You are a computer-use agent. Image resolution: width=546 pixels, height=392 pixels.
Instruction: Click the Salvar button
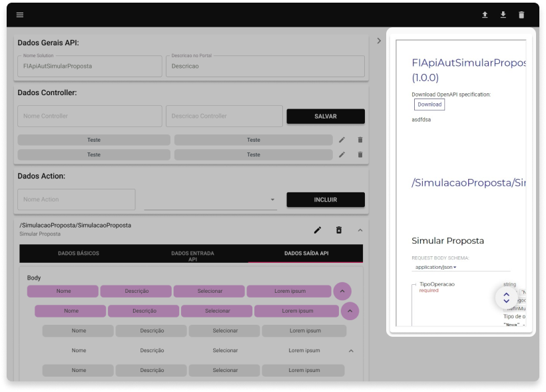click(326, 116)
